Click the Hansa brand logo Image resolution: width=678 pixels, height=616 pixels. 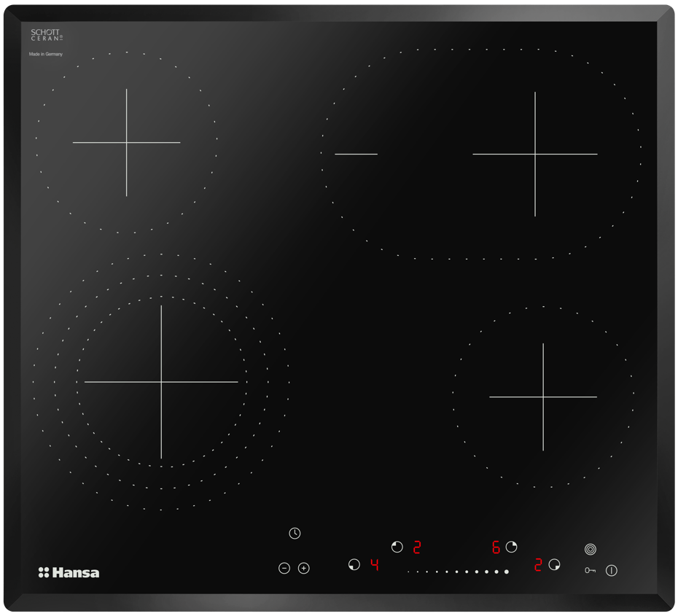pyautogui.click(x=69, y=573)
